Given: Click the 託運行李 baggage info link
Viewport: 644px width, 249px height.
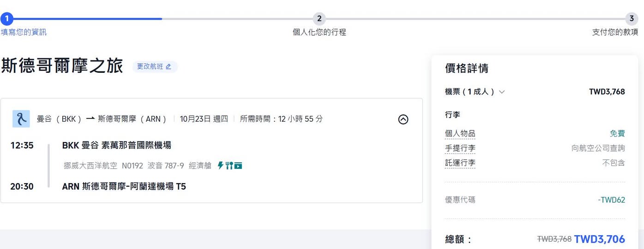Looking at the screenshot, I should click(460, 163).
